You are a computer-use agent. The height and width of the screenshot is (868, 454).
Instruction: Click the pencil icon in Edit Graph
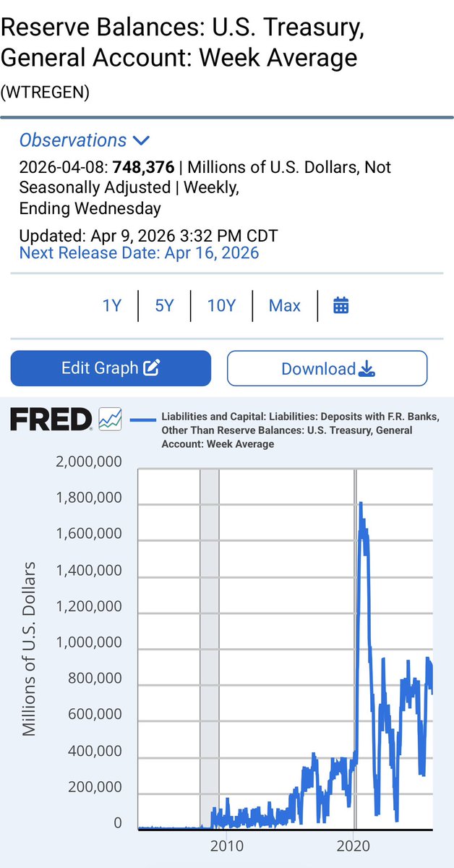pyautogui.click(x=152, y=368)
